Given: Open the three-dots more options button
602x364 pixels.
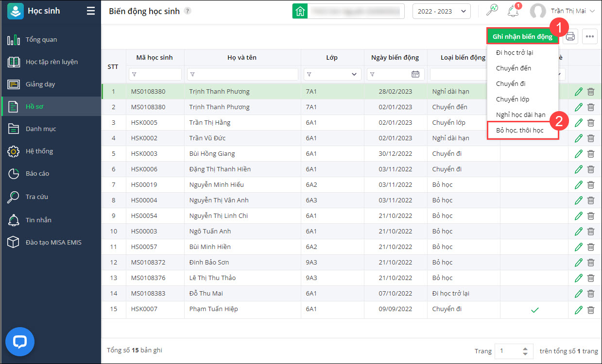Looking at the screenshot, I should point(590,36).
